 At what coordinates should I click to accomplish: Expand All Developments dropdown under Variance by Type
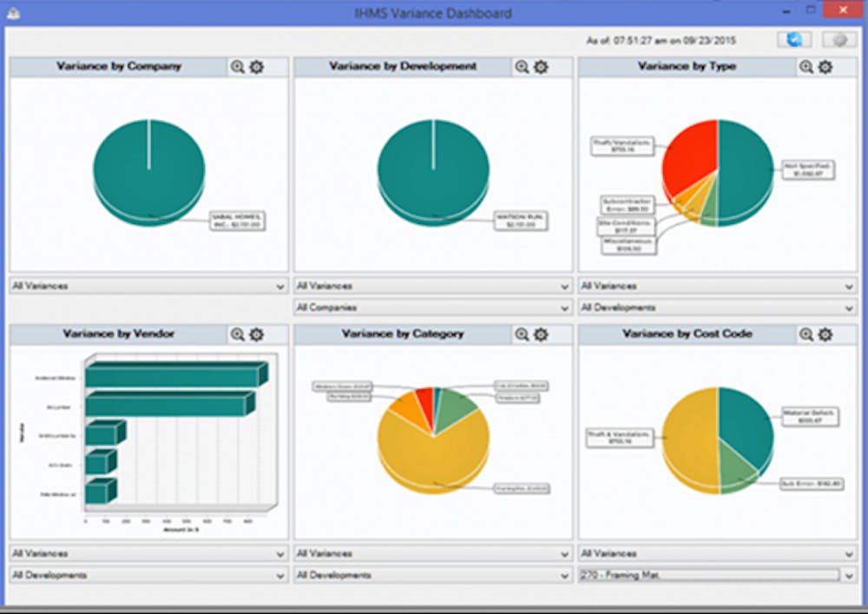pyautogui.click(x=718, y=307)
